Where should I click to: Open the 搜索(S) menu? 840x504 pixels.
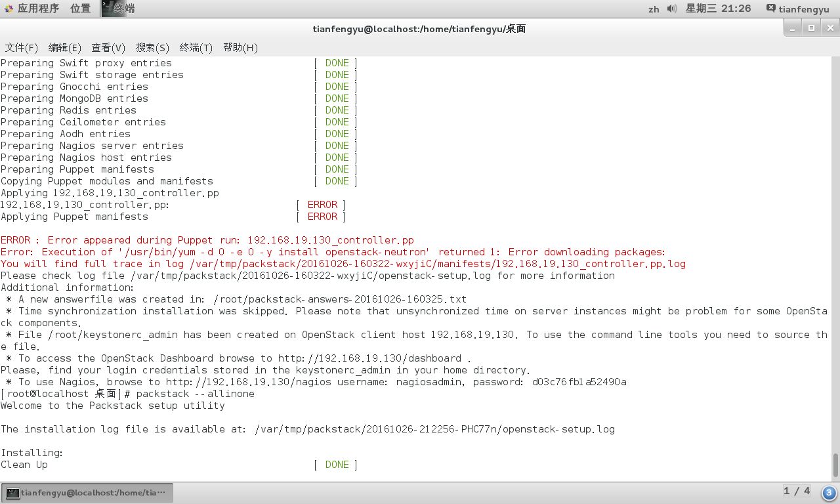click(x=152, y=47)
